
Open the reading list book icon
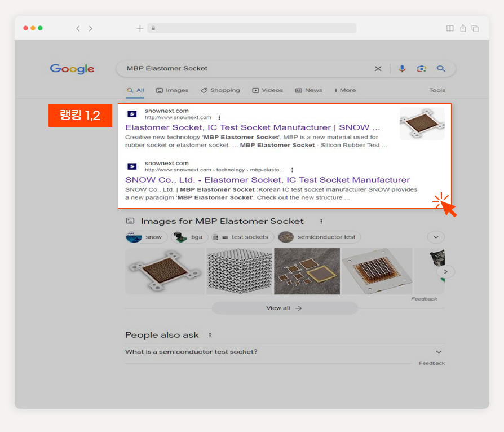click(450, 28)
